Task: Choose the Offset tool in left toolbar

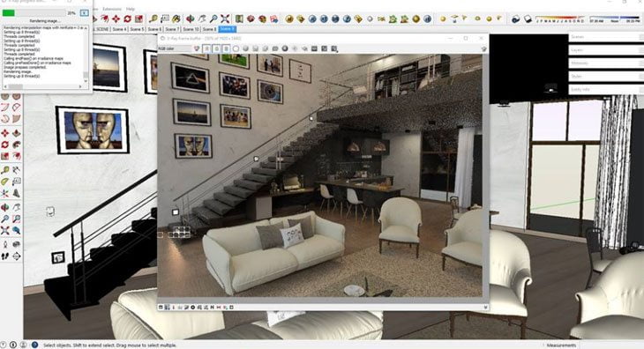Action: [16, 156]
